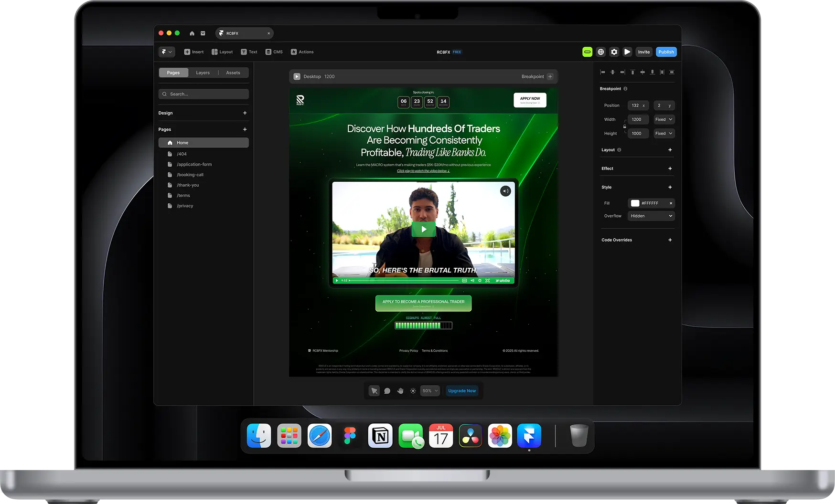Expand the Effect section with plus
835x504 pixels.
[670, 168]
